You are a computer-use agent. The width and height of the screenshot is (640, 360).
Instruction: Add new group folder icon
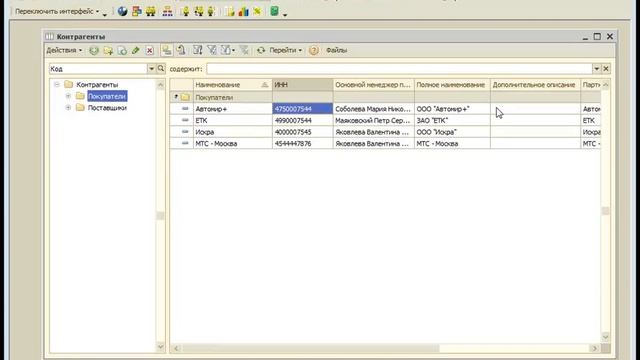(x=108, y=50)
